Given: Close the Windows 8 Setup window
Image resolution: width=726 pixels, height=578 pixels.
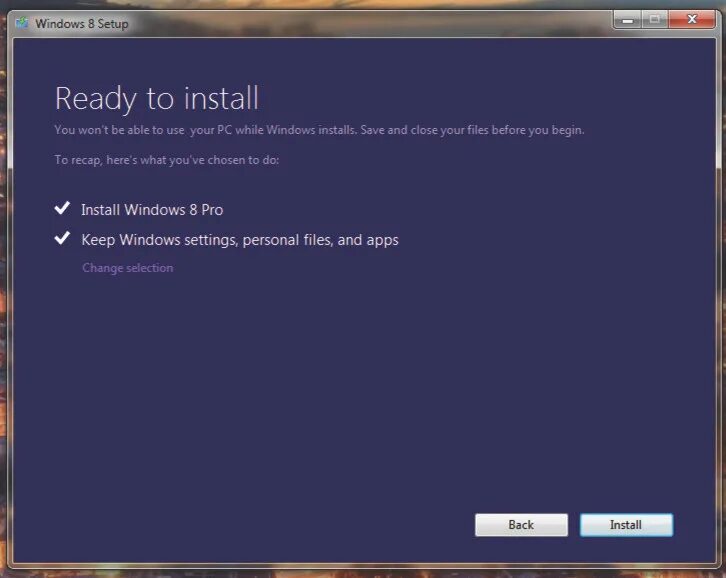Looking at the screenshot, I should [692, 19].
